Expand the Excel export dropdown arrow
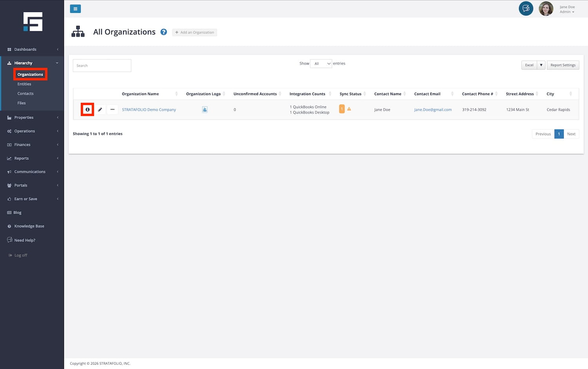The image size is (588, 369). point(541,65)
